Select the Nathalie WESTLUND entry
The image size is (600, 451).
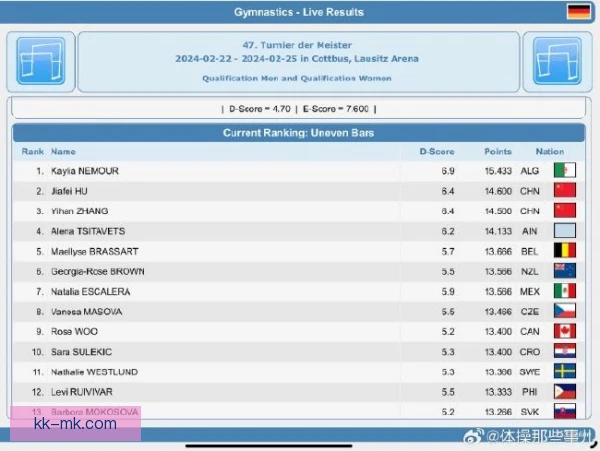(x=95, y=372)
